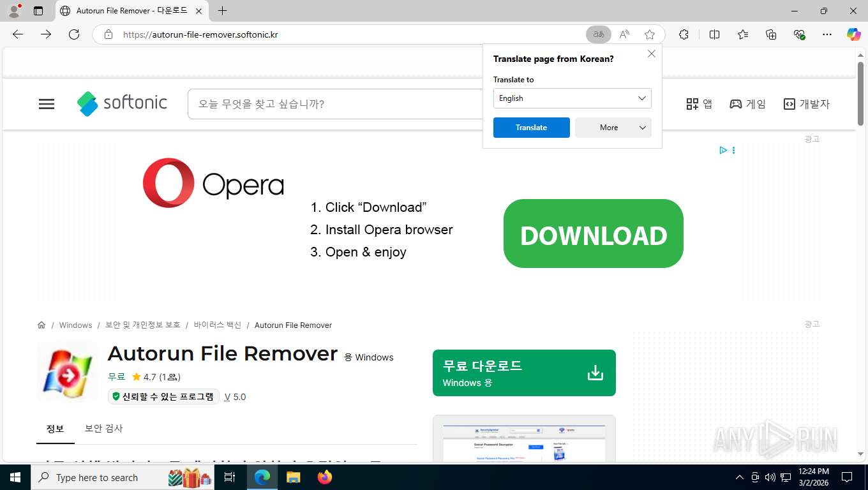Click the Opera logo in the ad
This screenshot has width=868, height=490.
[x=213, y=183]
